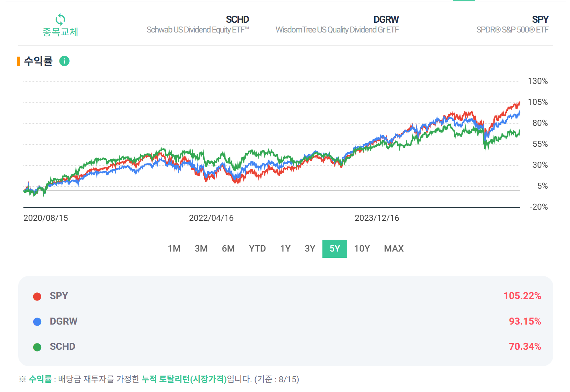Switch chart range to YTD
Image resolution: width=570 pixels, height=392 pixels.
tap(257, 248)
